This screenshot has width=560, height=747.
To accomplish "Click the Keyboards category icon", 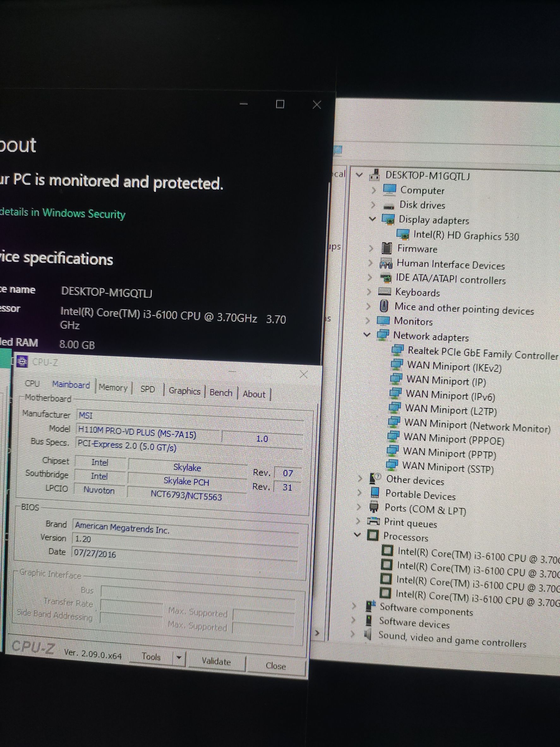I will pyautogui.click(x=384, y=291).
